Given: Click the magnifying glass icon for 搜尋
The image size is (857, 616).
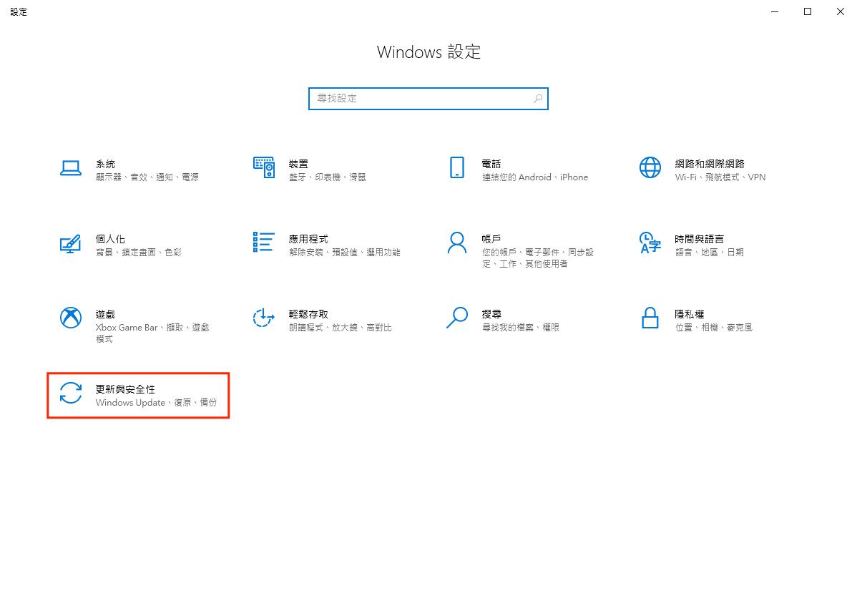Looking at the screenshot, I should 456,318.
